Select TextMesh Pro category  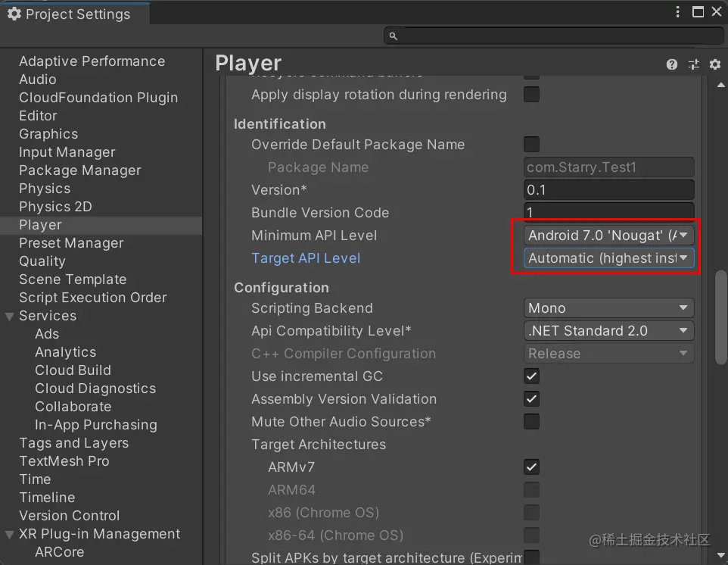[64, 461]
